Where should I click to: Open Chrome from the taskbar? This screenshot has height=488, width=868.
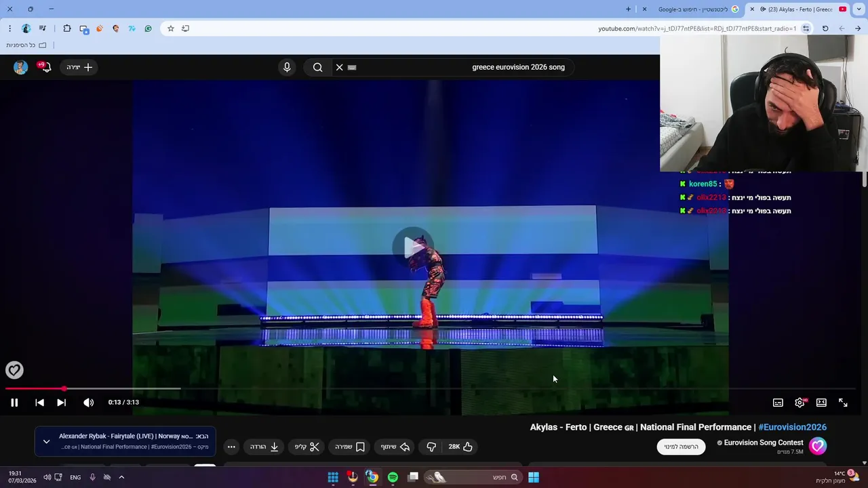tap(372, 477)
